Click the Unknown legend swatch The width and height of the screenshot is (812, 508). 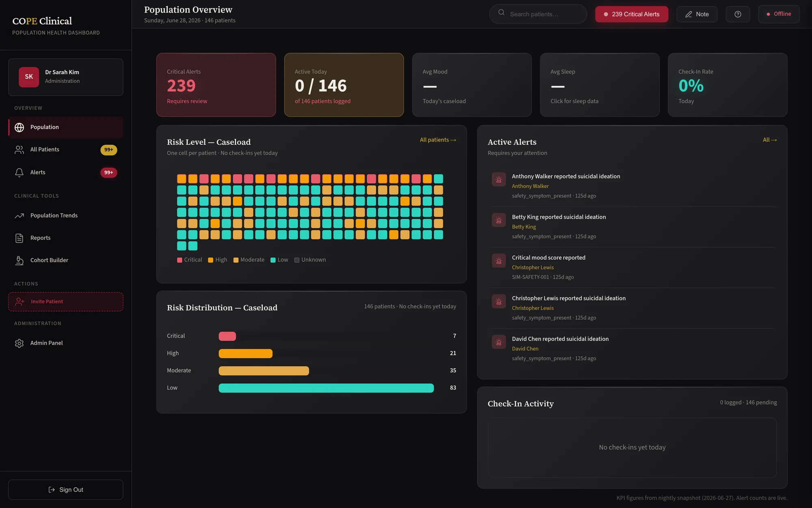297,260
